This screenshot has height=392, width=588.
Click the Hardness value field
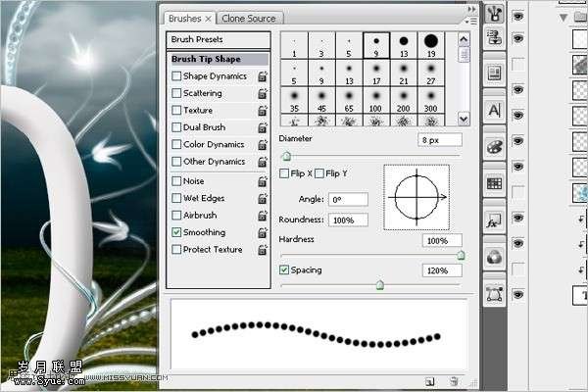[x=442, y=240]
